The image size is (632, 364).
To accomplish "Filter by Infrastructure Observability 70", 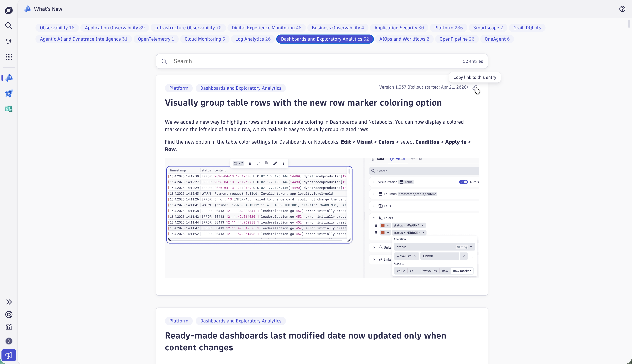I will tap(188, 28).
